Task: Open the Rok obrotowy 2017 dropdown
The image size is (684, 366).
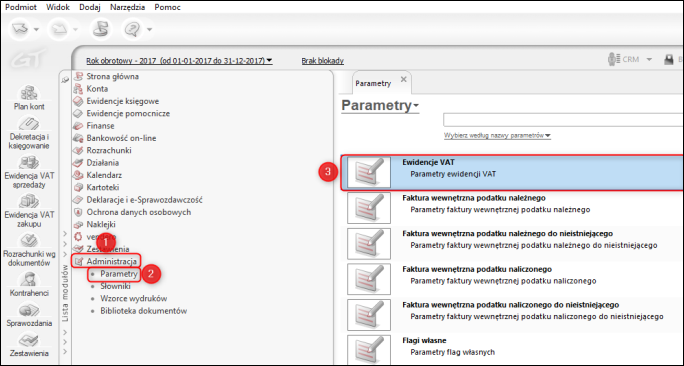Action: [x=179, y=61]
